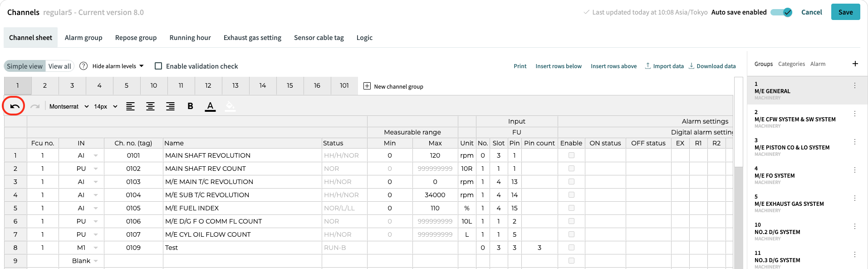This screenshot has height=269, width=868.
Task: Open Hide alarm levels dropdown
Action: click(118, 66)
